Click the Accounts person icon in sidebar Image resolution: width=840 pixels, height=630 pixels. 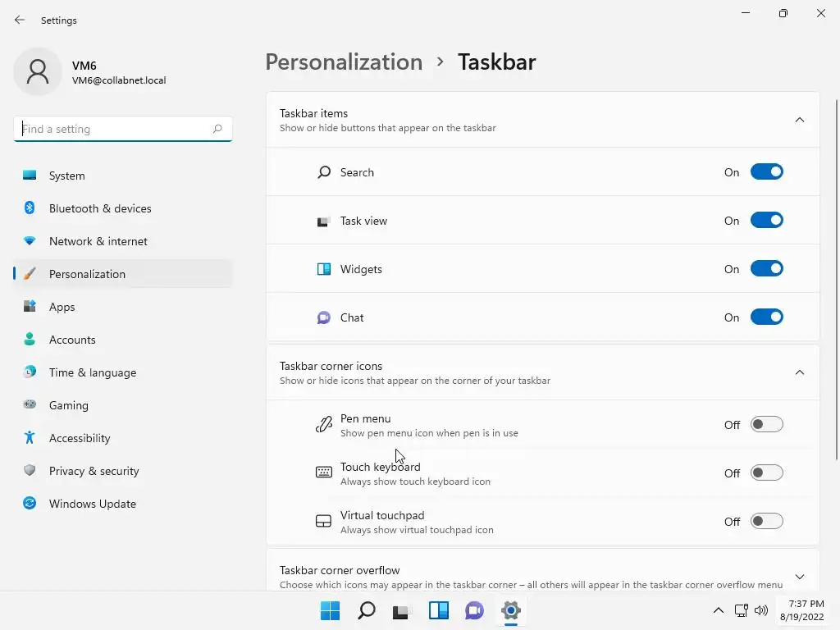30,339
